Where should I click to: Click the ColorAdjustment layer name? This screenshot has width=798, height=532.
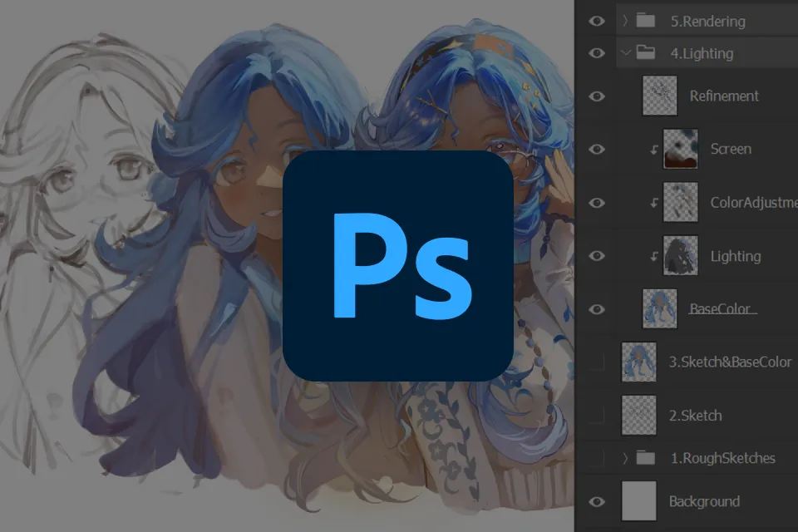pyautogui.click(x=754, y=202)
